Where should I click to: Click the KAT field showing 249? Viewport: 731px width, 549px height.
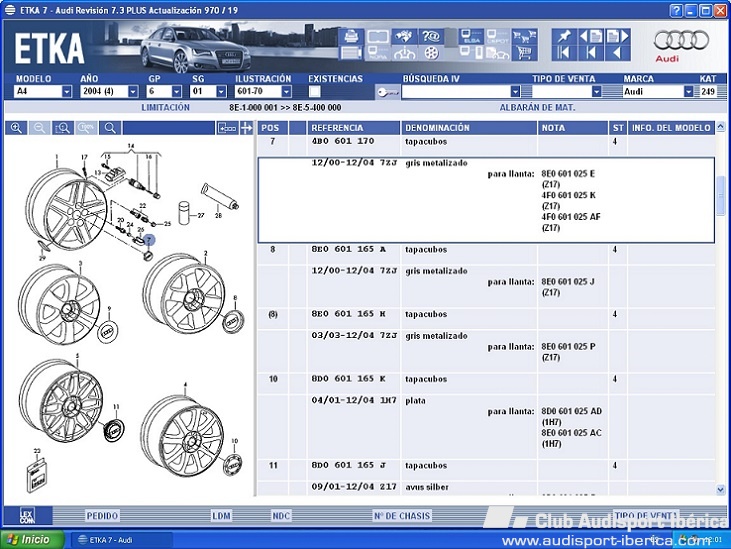(x=708, y=91)
